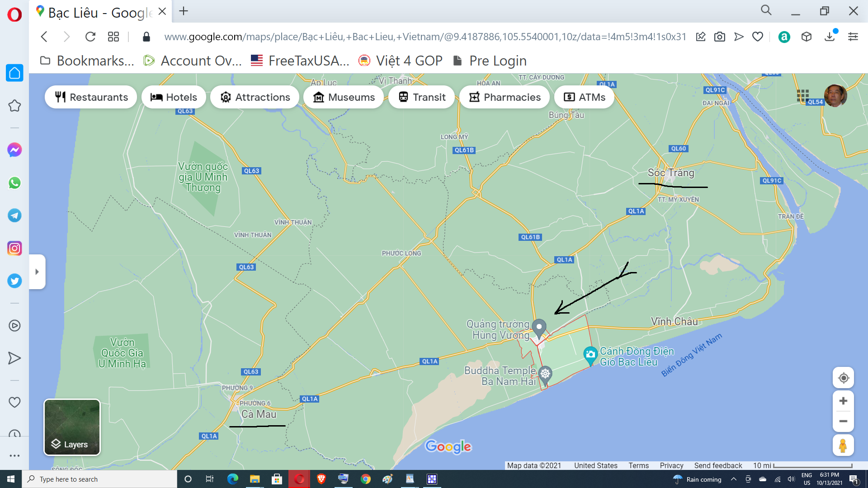The image size is (868, 488).
Task: Click Windows taskbar search box
Action: pos(99,479)
